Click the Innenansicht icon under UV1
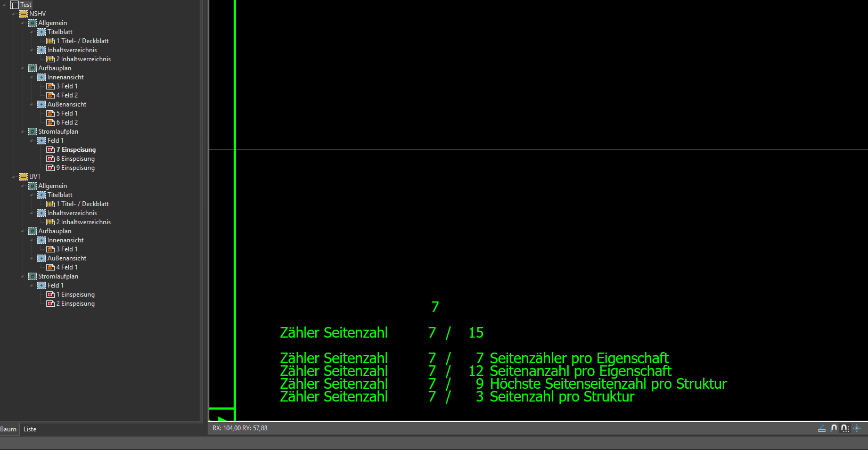Screen dimensions: 868x450 pos(42,240)
